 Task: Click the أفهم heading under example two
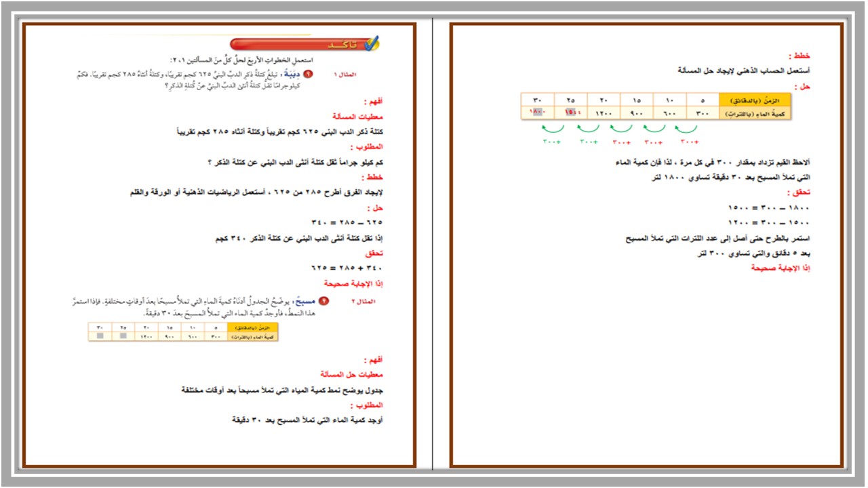pos(374,359)
